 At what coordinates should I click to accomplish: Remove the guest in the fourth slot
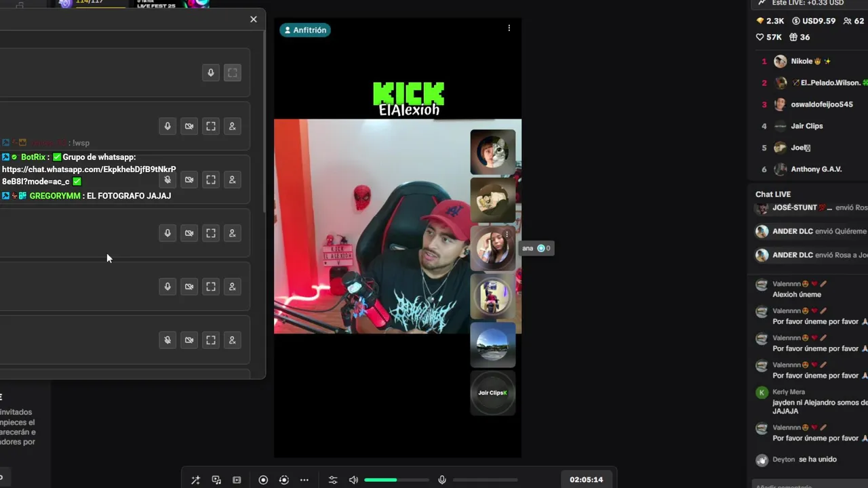tap(233, 233)
